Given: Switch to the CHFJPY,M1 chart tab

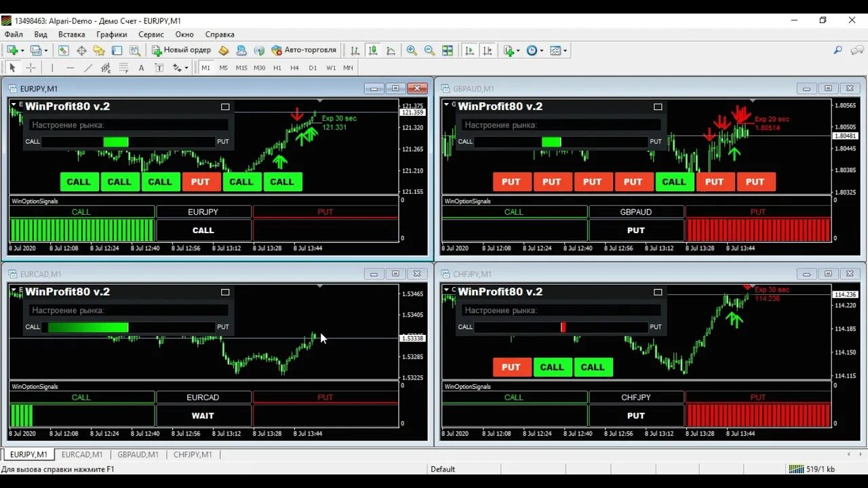Looking at the screenshot, I should [x=193, y=455].
